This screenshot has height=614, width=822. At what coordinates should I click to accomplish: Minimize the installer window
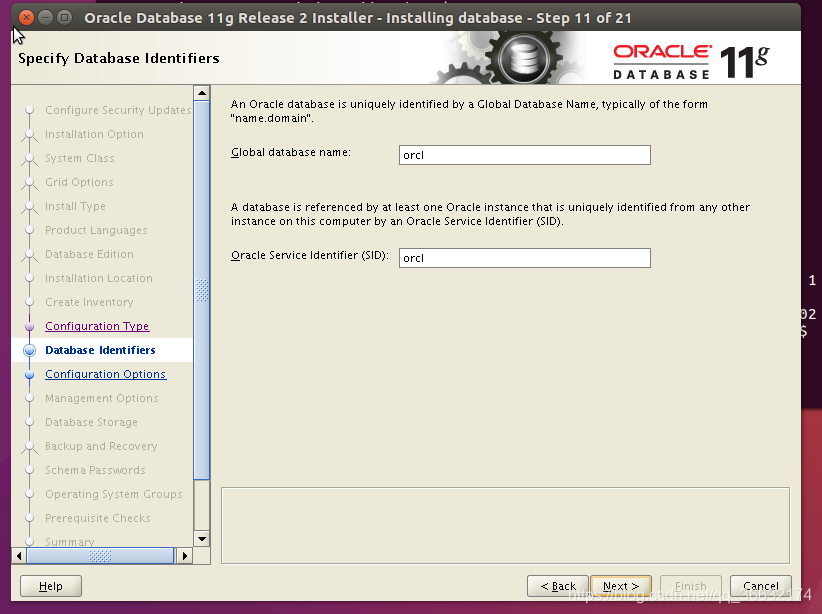(x=46, y=18)
